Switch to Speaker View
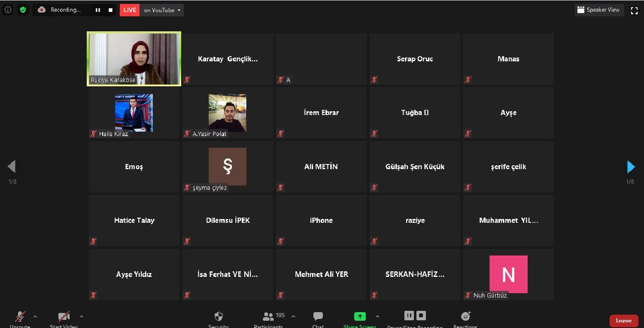Image resolution: width=644 pixels, height=328 pixels. [x=598, y=10]
